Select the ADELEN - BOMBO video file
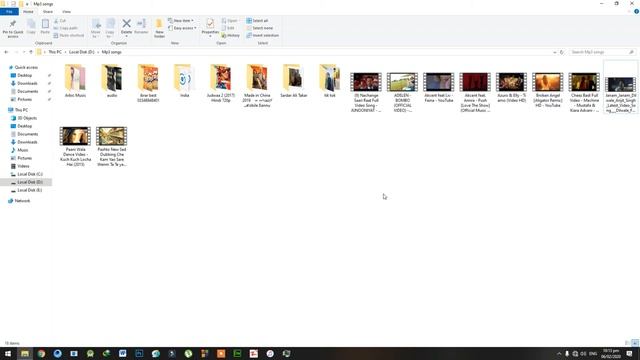Image resolution: width=640 pixels, height=360 pixels. tap(402, 92)
